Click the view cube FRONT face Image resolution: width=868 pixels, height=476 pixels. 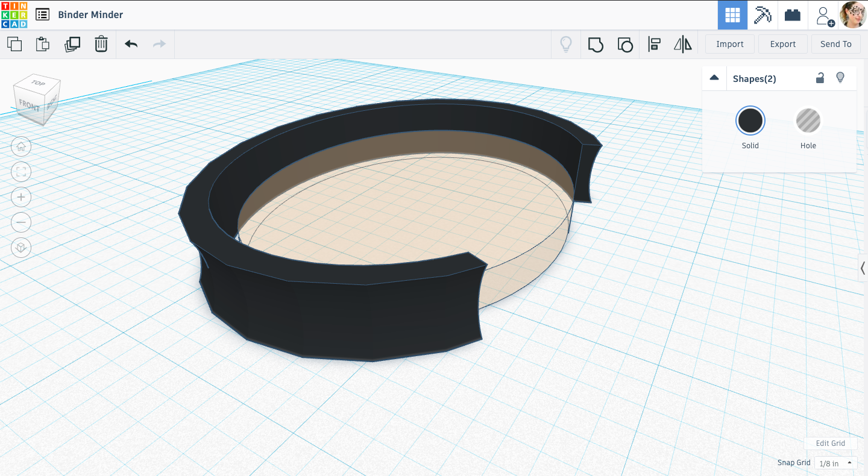29,105
